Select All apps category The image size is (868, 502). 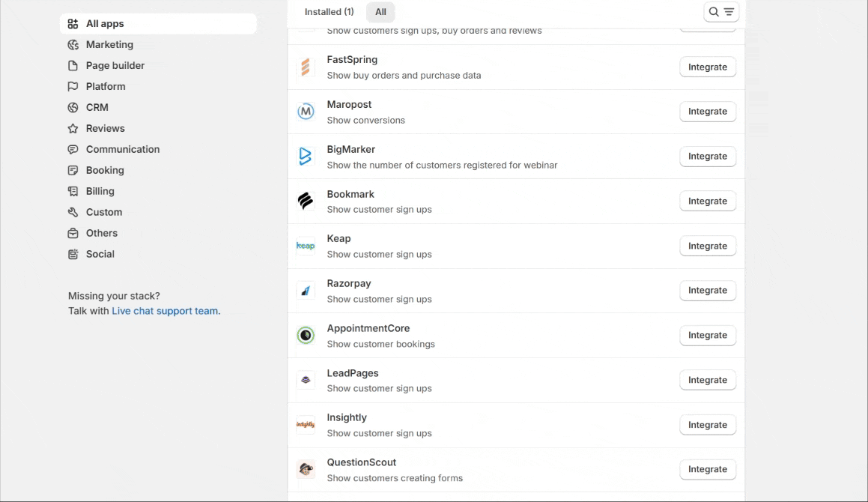tap(158, 24)
